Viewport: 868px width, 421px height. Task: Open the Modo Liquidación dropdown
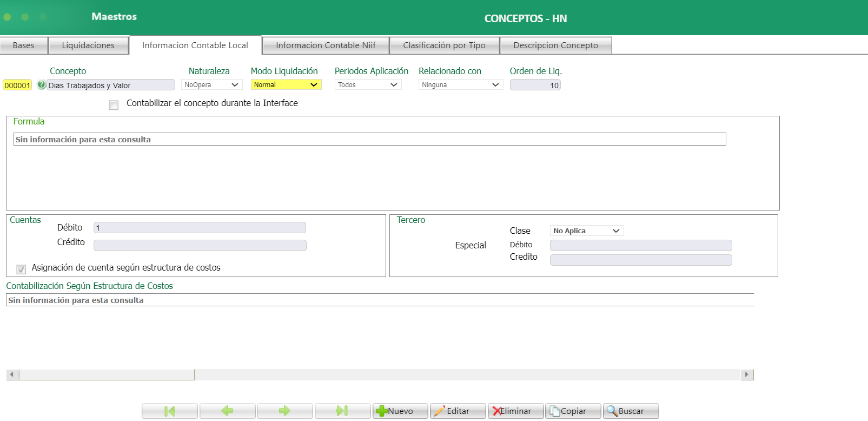point(286,85)
